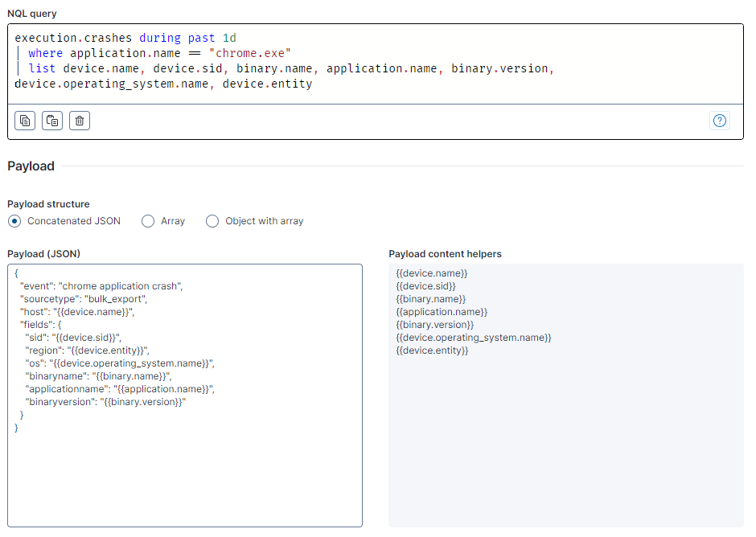
Task: Click the copy query icon
Action: [x=25, y=121]
